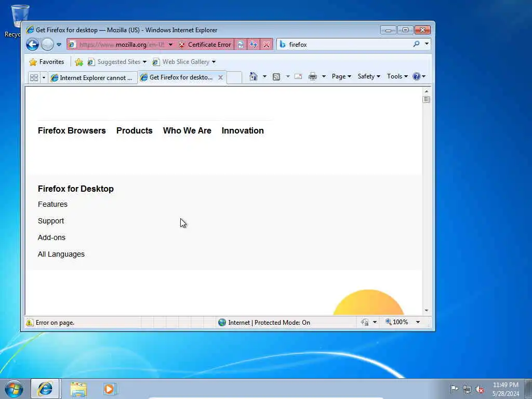Click Internet Explorer taskbar icon
The image size is (532, 399).
tap(46, 389)
